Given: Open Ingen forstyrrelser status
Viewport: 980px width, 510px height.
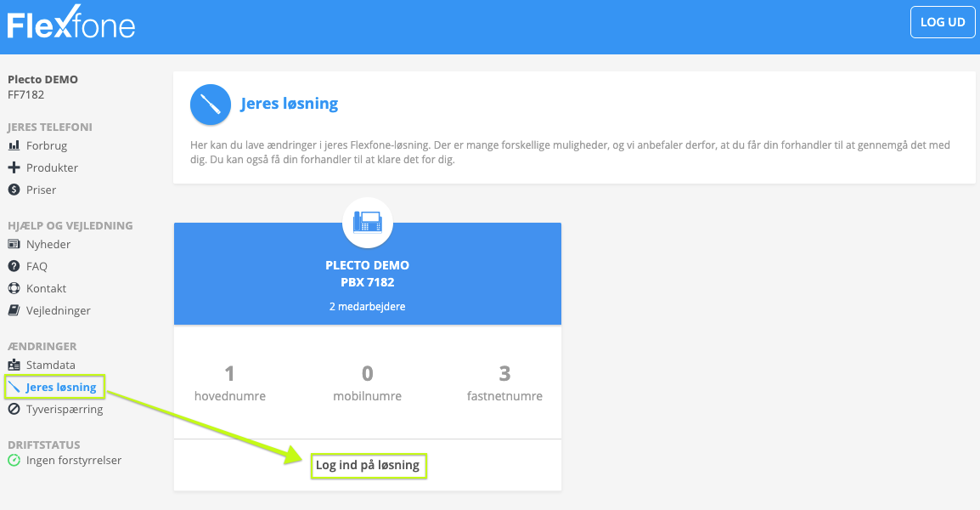Looking at the screenshot, I should click(x=74, y=460).
